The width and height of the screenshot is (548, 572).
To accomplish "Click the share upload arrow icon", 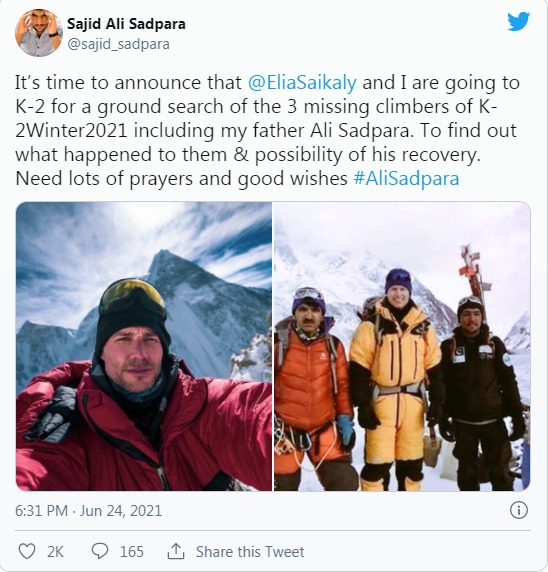I will (176, 551).
